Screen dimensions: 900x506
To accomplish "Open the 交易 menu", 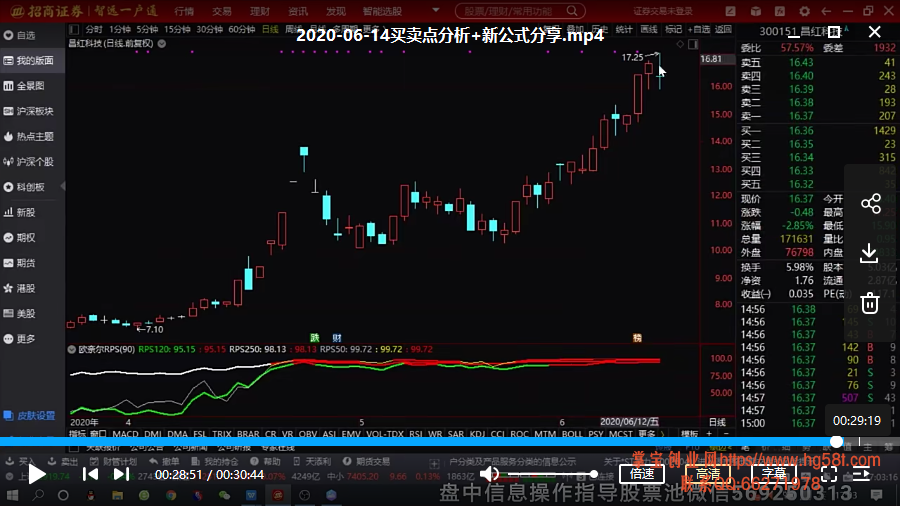I will pos(222,11).
